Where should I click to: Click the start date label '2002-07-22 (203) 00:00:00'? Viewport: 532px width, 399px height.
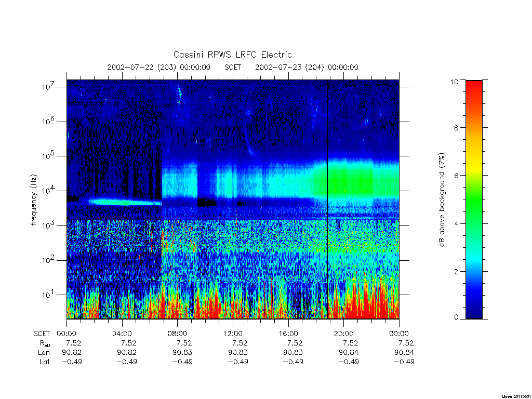(x=159, y=67)
